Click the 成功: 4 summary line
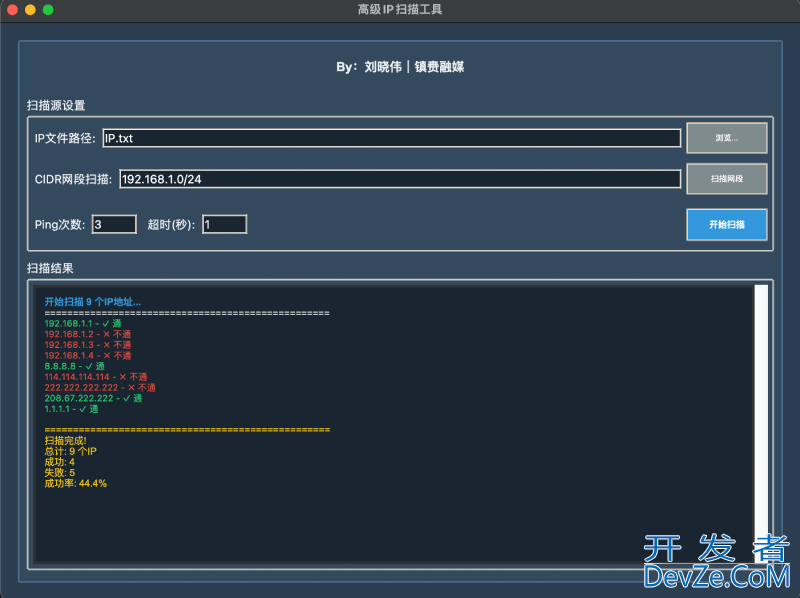Viewport: 800px width, 598px height. [60, 462]
